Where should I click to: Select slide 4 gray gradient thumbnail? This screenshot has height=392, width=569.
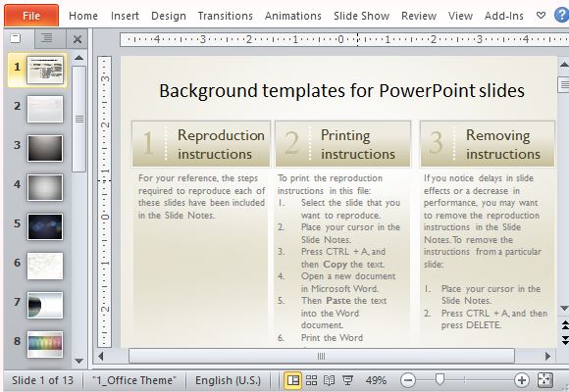[x=45, y=187]
